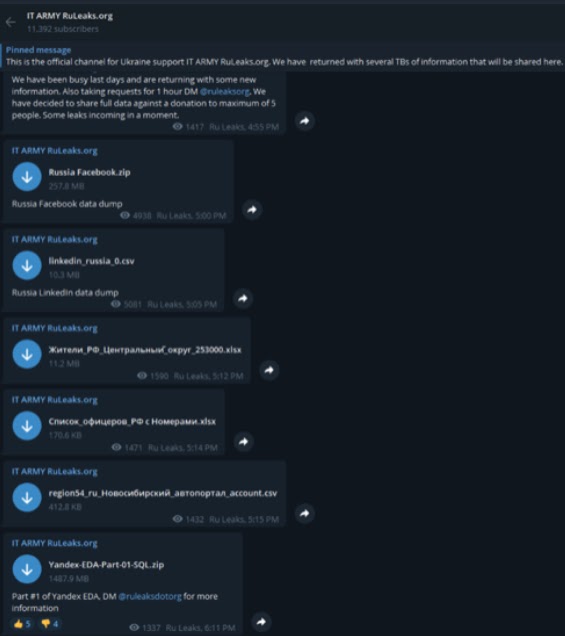Download region54_ru account.csv file
Image resolution: width=565 pixels, height=636 pixels.
pyautogui.click(x=27, y=498)
